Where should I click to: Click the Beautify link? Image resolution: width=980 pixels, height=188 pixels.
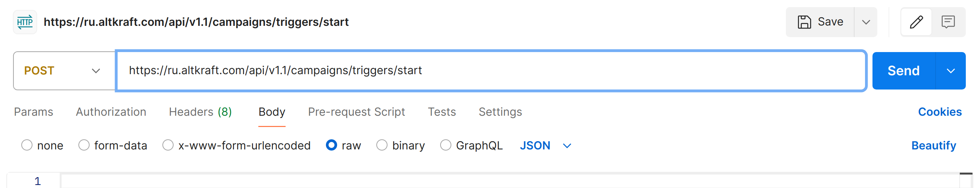tap(934, 146)
